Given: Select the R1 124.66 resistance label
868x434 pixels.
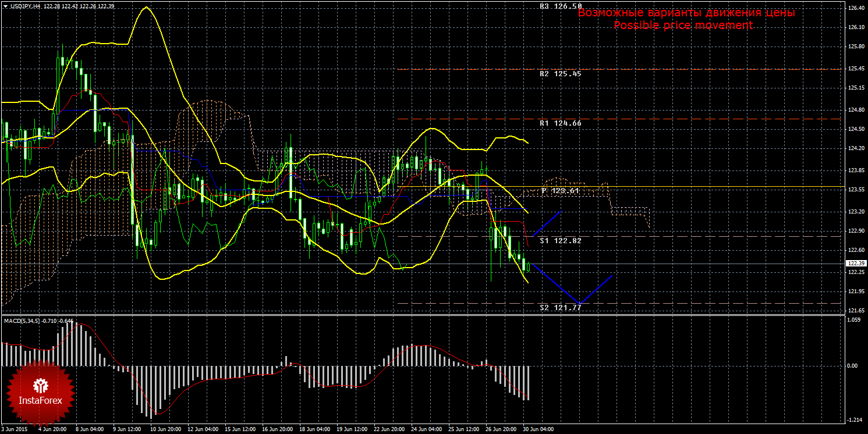Looking at the screenshot, I should point(560,123).
